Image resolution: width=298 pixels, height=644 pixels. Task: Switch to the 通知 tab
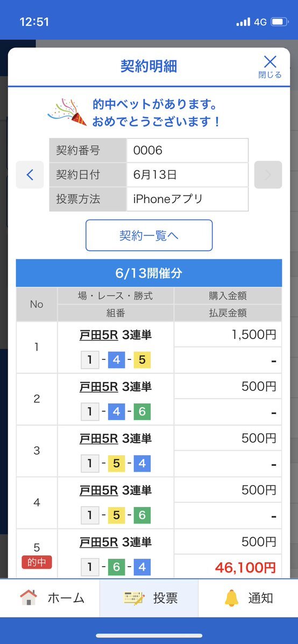[x=248, y=598]
